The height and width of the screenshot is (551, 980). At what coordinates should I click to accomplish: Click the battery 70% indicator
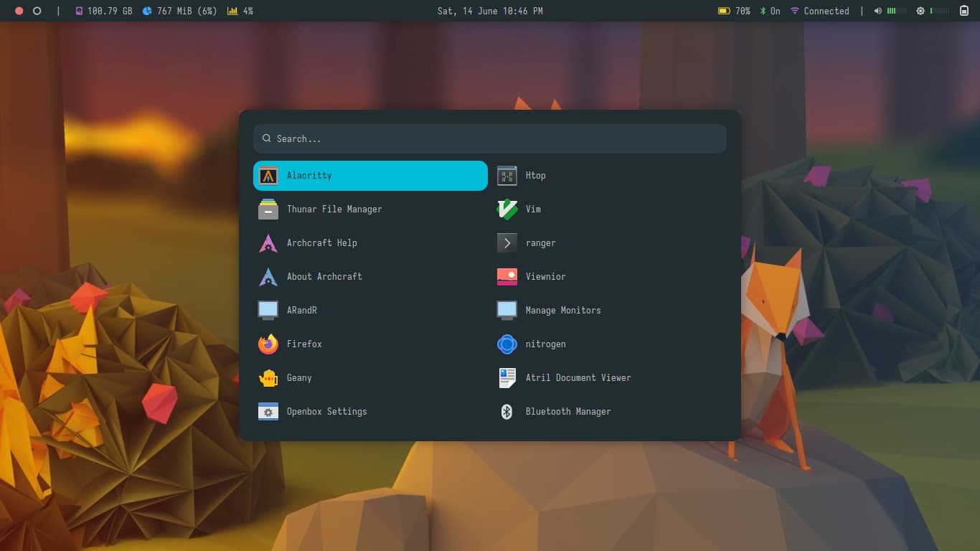pos(734,11)
